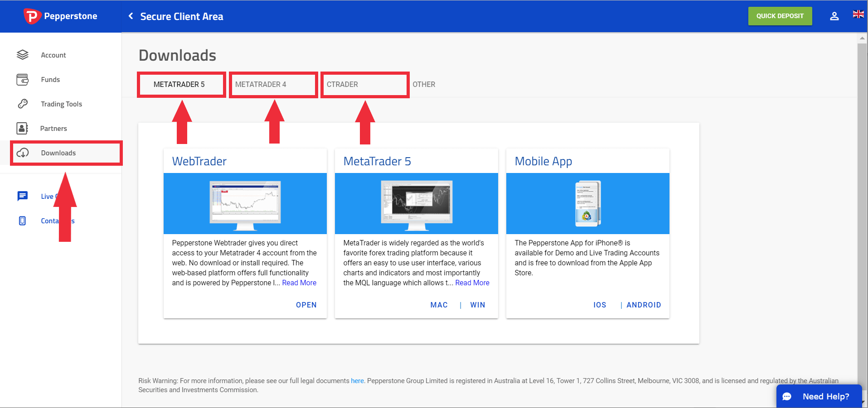This screenshot has height=408, width=868.
Task: Click the page scrollbar up arrow
Action: 862,38
